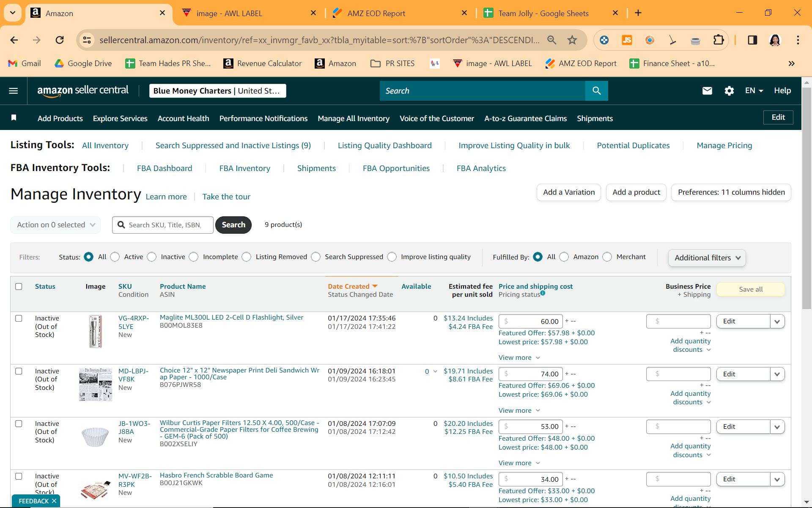Open the EN language dropdown
Viewport: 812px width, 508px height.
(x=754, y=91)
